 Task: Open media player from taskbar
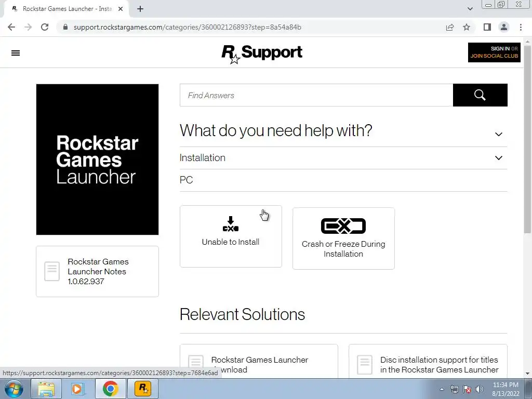78,389
